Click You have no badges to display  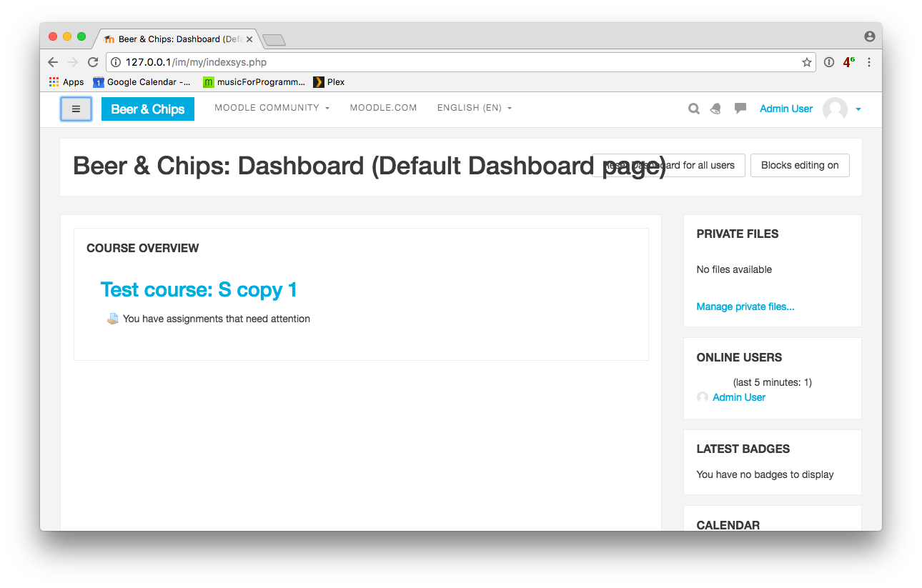[x=765, y=474]
